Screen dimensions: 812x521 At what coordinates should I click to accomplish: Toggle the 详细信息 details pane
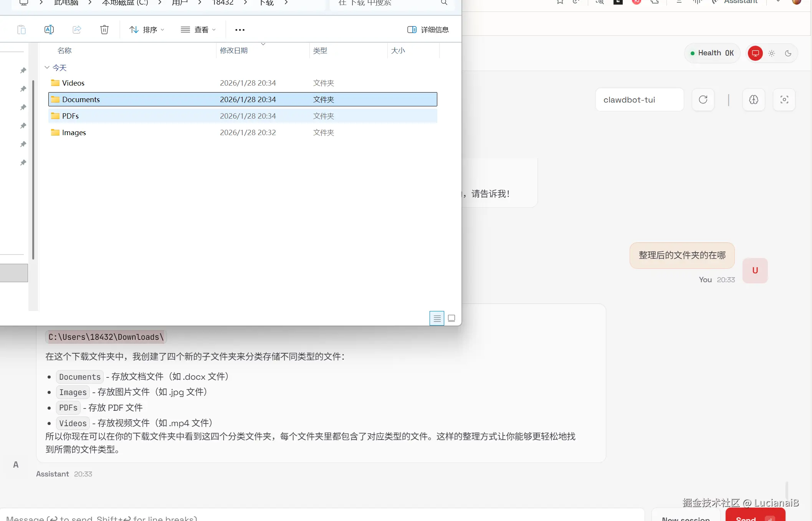(428, 30)
